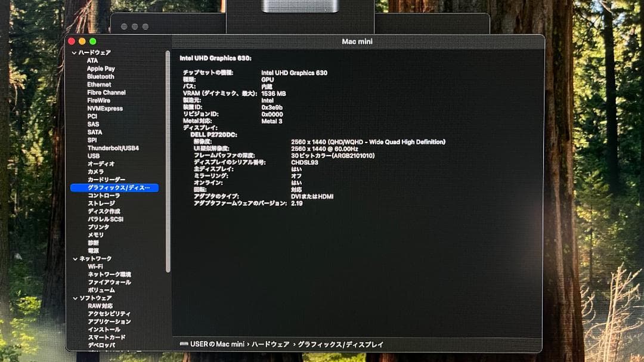Select PCI in the sidebar
This screenshot has height=362, width=644.
pos(92,116)
